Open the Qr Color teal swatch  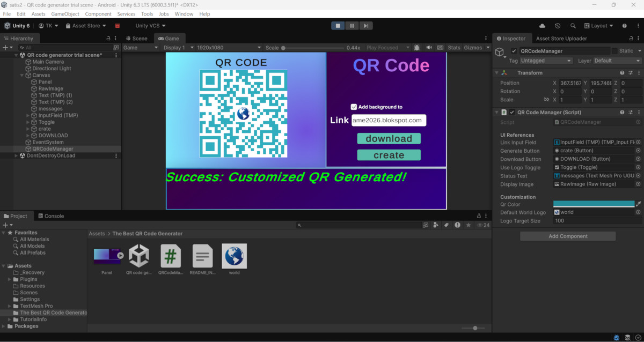[594, 204]
